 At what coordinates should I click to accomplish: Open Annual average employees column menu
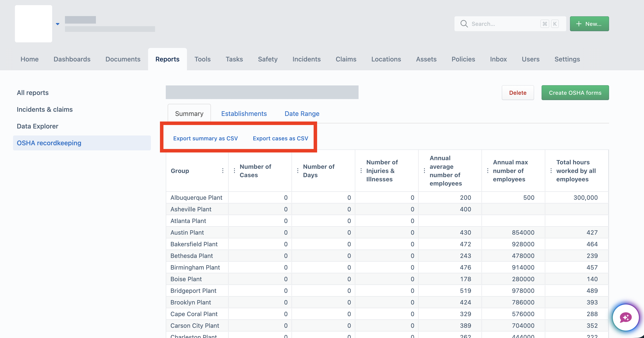[424, 171]
